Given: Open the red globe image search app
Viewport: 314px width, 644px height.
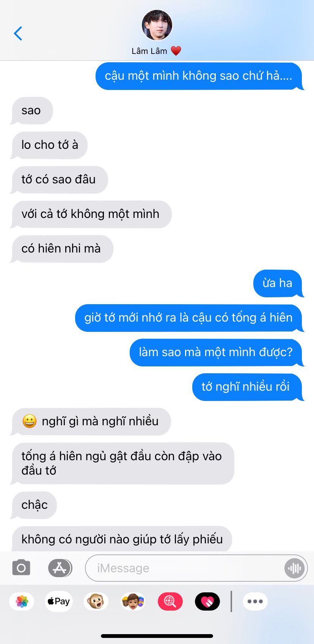Looking at the screenshot, I should click(170, 601).
